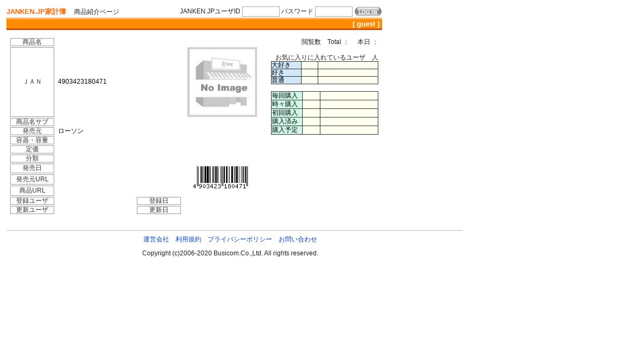The width and height of the screenshot is (644, 338).
Task: Click the 更新日 label cell
Action: [159, 210]
